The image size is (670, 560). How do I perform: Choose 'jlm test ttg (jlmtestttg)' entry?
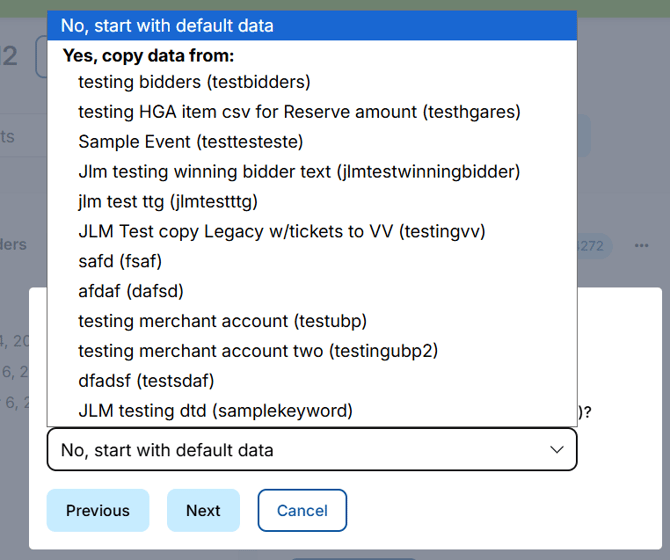[x=168, y=201]
